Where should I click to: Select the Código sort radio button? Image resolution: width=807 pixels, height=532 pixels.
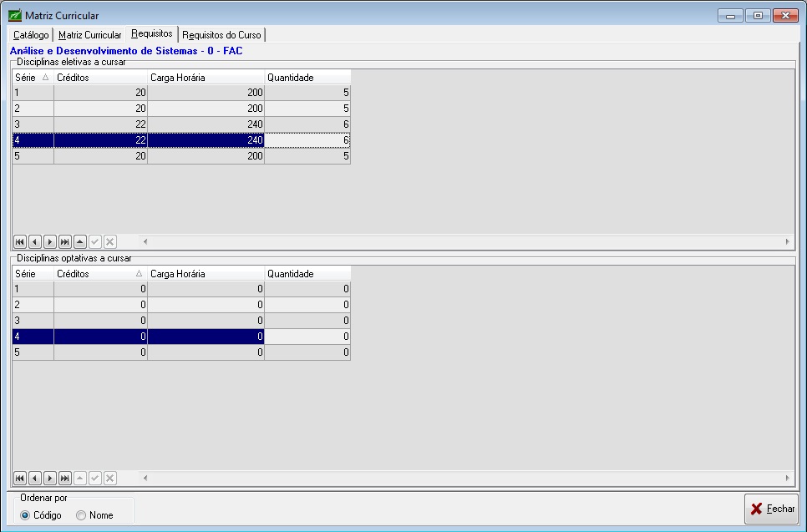[26, 515]
